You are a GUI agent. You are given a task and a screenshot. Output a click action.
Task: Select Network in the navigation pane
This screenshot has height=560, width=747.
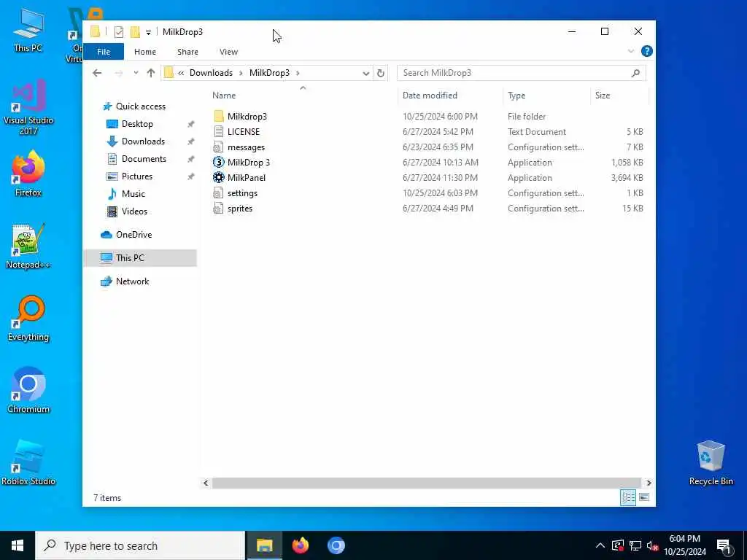pos(132,281)
